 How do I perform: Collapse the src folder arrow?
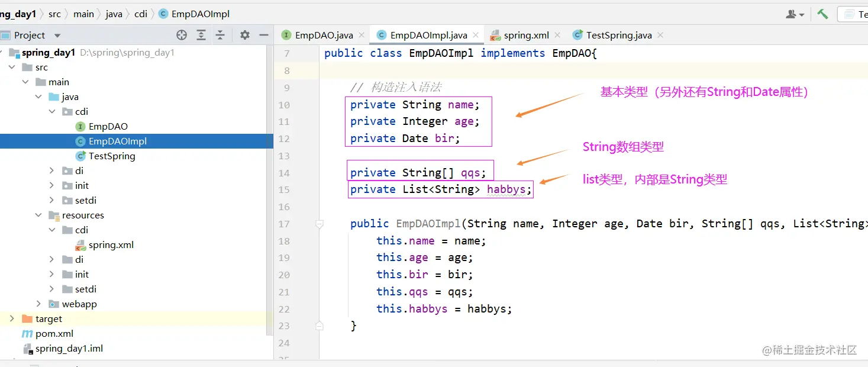(12, 67)
